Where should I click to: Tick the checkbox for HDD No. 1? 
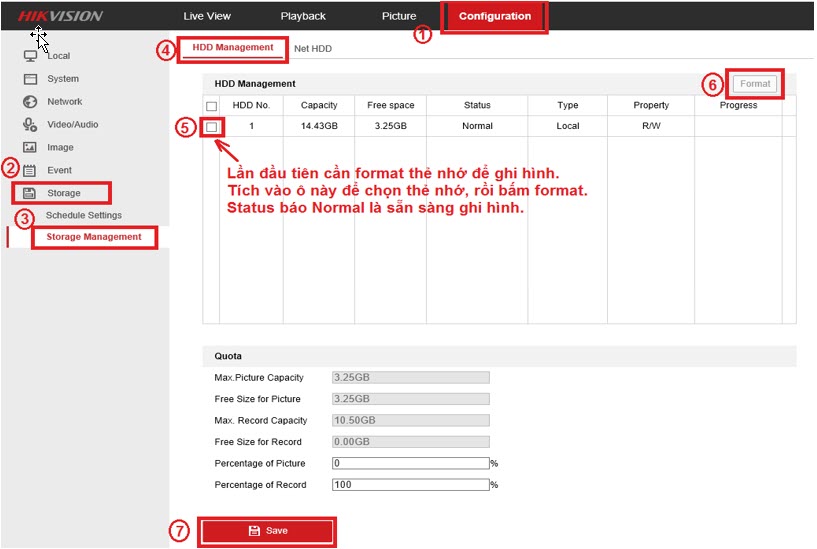pos(211,127)
